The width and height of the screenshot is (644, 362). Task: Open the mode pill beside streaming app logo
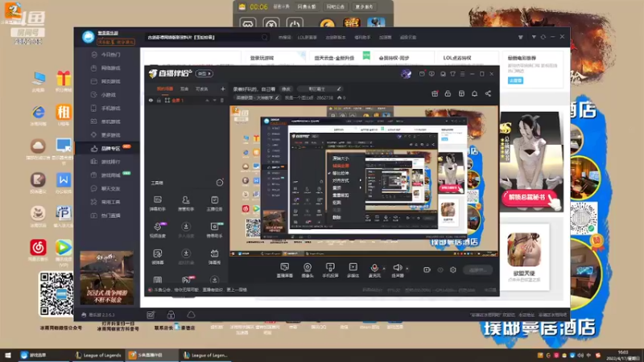click(204, 73)
